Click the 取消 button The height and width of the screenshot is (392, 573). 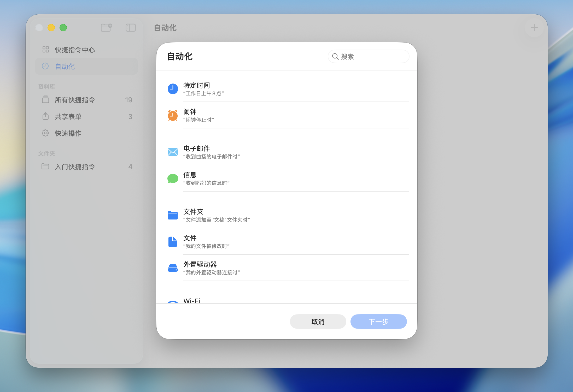pos(318,322)
